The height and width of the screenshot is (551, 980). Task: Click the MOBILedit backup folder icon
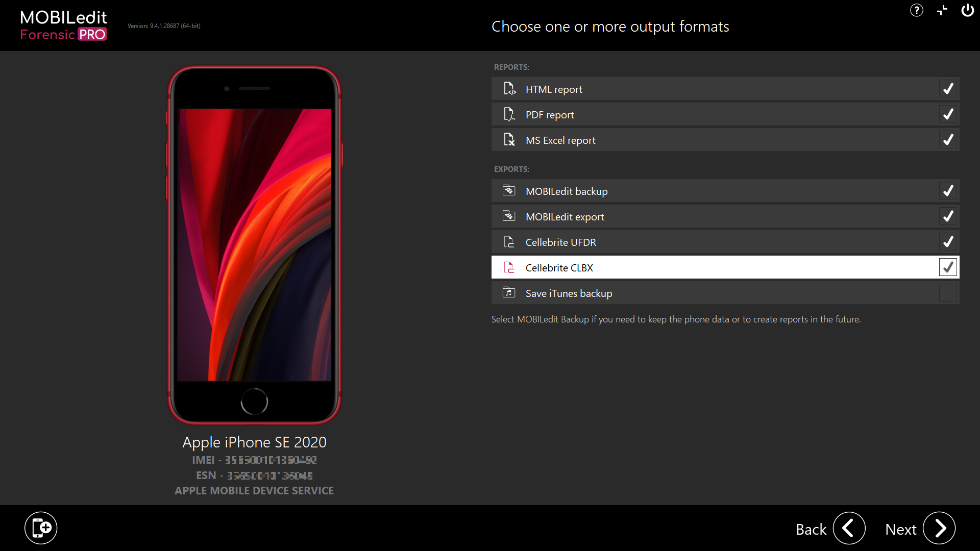(509, 191)
